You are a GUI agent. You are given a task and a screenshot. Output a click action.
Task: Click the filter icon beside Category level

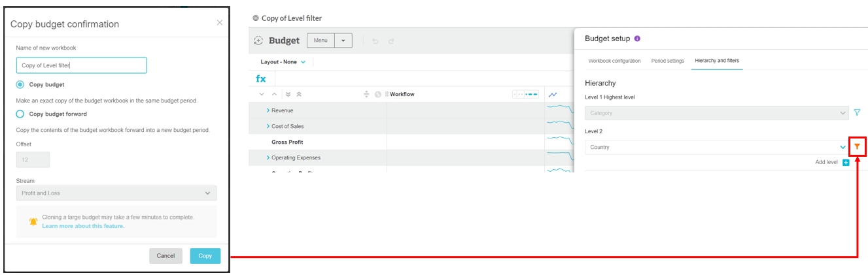pyautogui.click(x=857, y=113)
